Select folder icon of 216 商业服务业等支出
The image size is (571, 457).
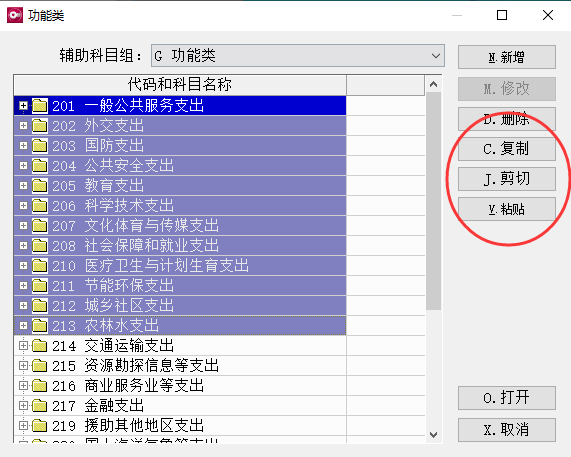coord(40,385)
